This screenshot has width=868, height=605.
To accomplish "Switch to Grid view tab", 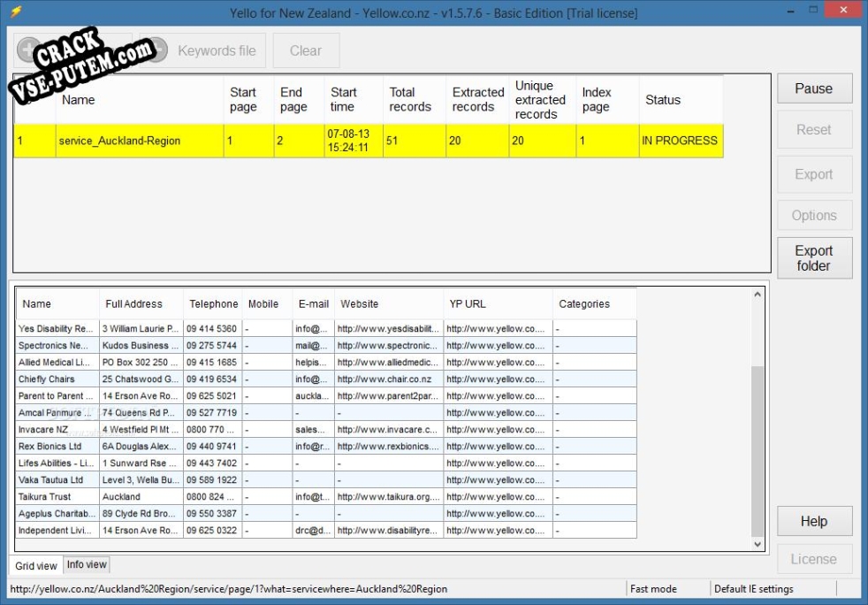I will tap(36, 566).
